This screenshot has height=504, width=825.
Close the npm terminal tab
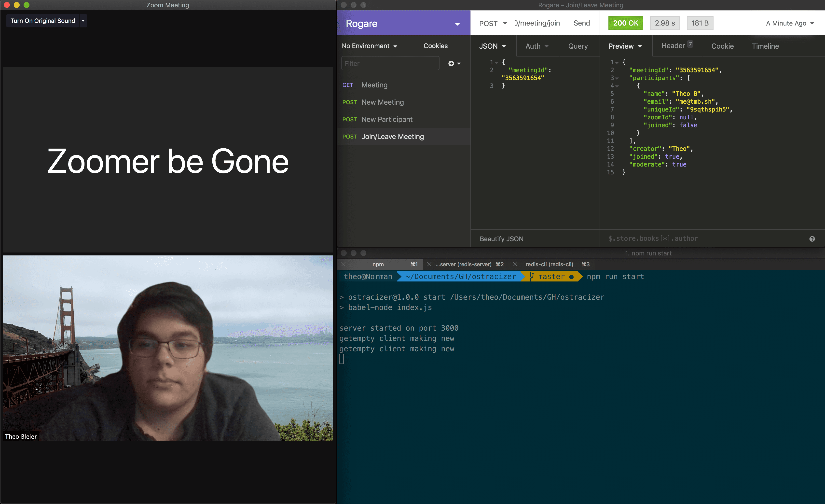(343, 264)
